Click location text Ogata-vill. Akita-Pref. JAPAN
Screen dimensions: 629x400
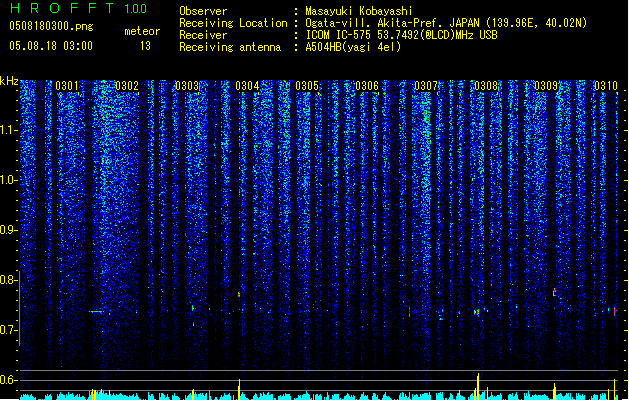pos(392,23)
